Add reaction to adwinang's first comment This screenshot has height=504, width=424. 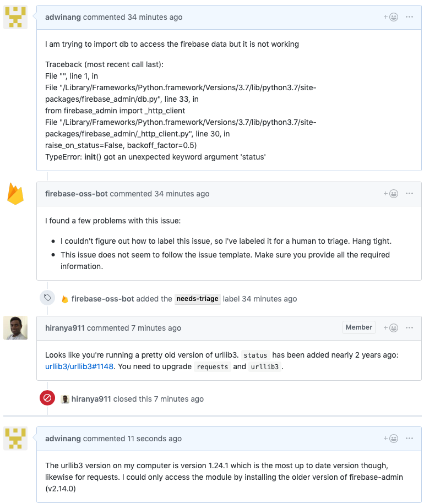(x=391, y=17)
